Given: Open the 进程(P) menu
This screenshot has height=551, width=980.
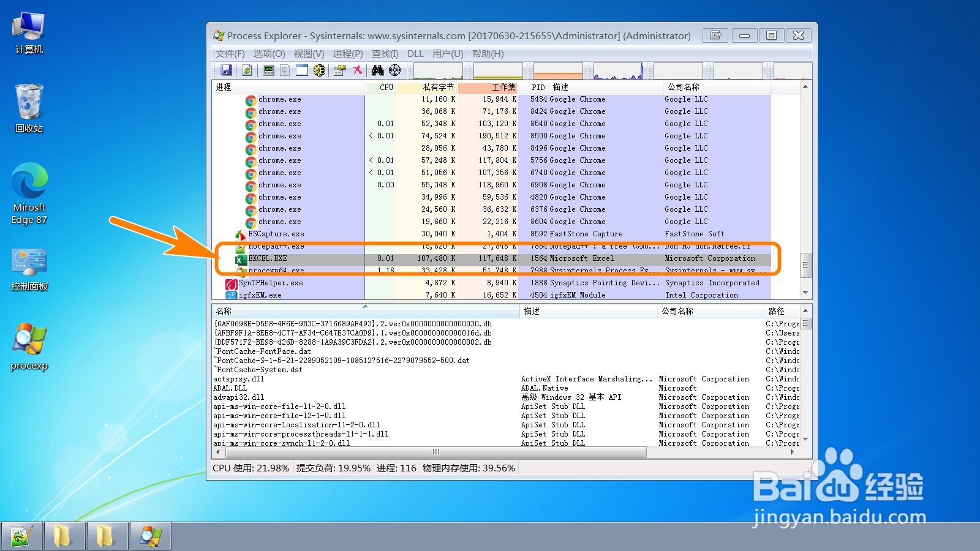Looking at the screenshot, I should pyautogui.click(x=348, y=54).
